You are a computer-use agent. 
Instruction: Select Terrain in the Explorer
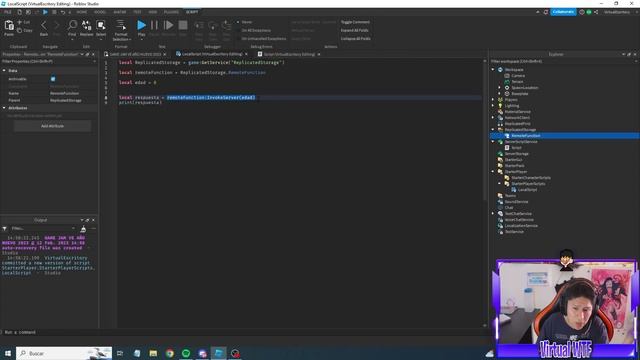[x=517, y=82]
